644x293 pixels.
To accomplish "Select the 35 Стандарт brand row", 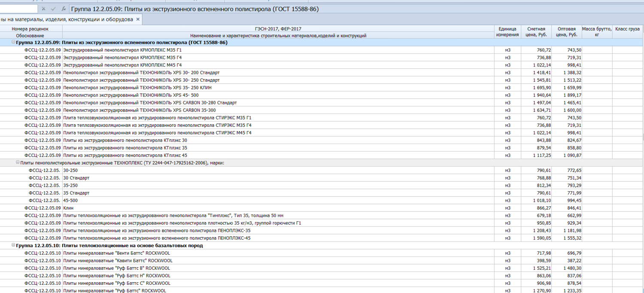I will tap(76, 193).
